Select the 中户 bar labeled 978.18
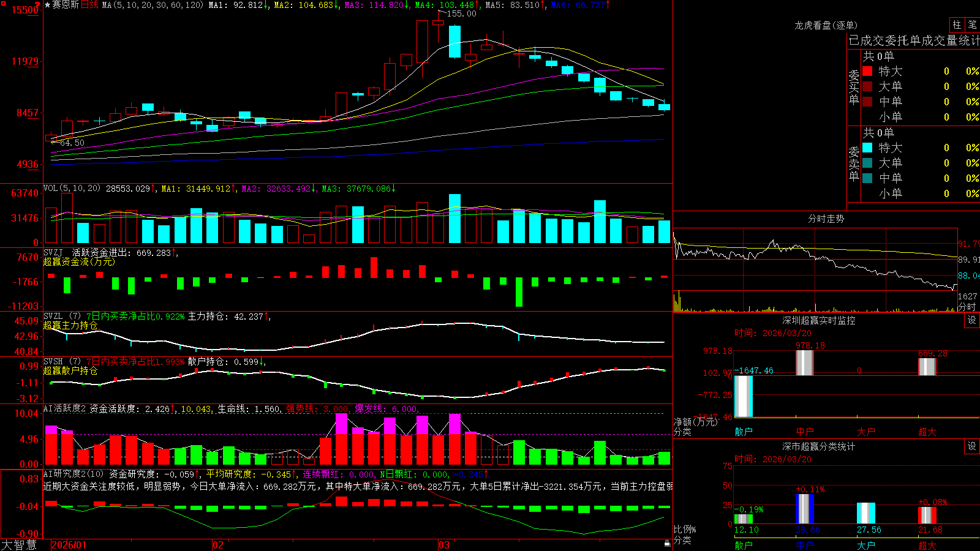Screen dimensions: 980x551 pos(805,362)
